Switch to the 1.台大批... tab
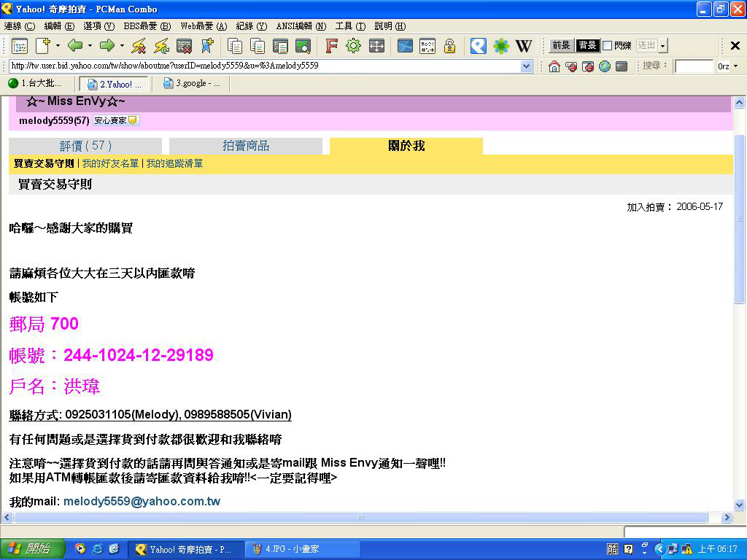 pyautogui.click(x=36, y=83)
